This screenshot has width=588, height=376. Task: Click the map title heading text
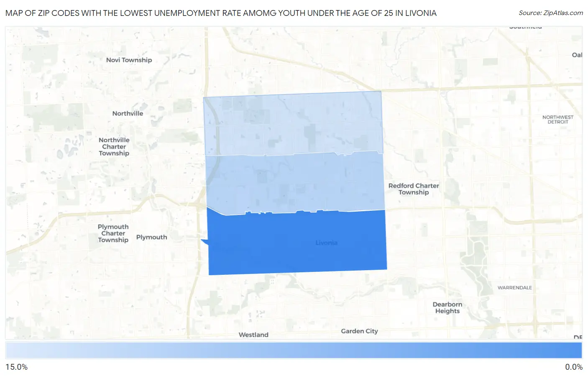coord(221,13)
